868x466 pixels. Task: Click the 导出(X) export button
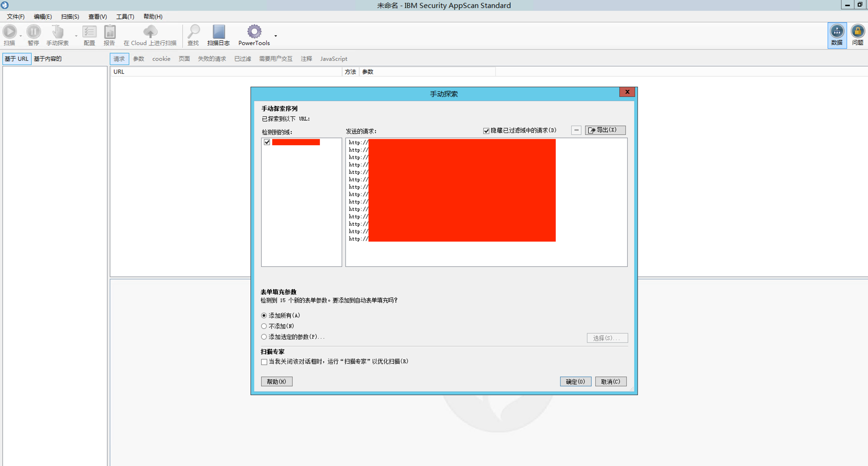pos(605,130)
